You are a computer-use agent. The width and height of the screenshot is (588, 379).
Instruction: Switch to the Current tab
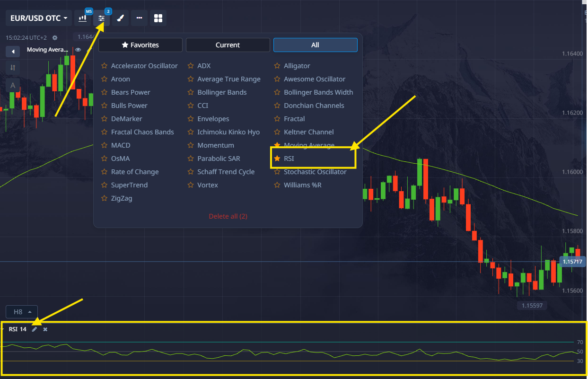[x=228, y=45]
